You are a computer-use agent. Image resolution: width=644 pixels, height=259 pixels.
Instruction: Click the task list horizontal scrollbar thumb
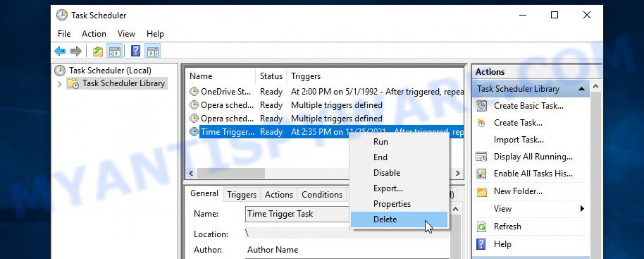pyautogui.click(x=231, y=174)
